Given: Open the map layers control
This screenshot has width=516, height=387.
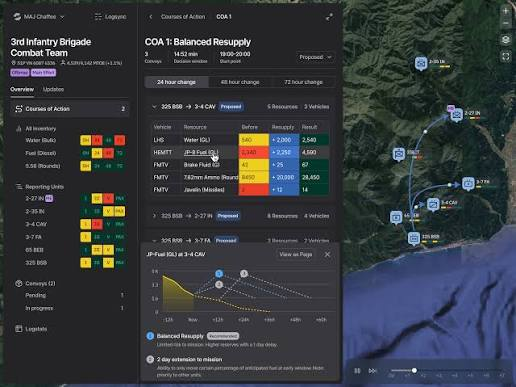Looking at the screenshot, I should 506,40.
